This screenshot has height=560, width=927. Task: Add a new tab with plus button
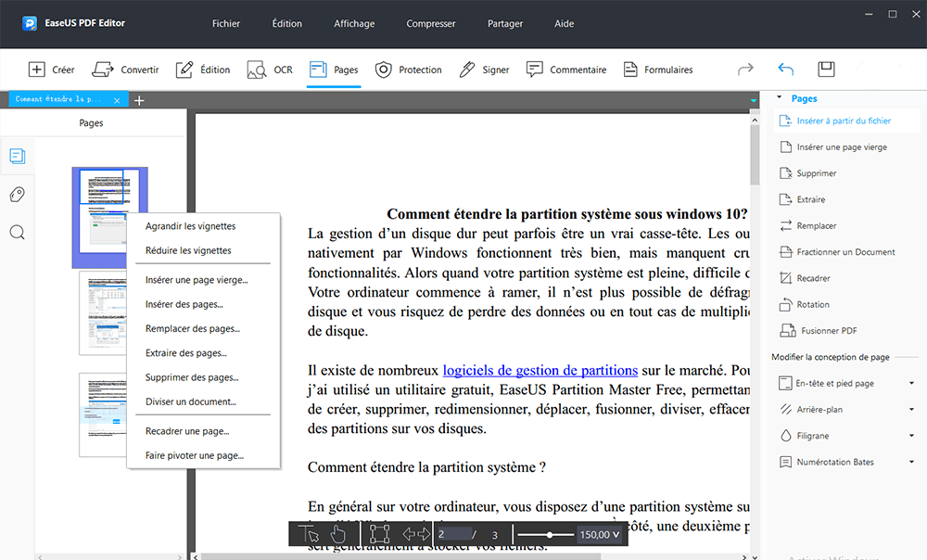coord(139,100)
